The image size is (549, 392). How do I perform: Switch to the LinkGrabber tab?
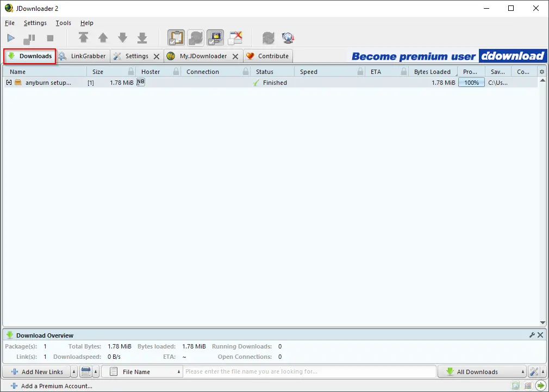(83, 56)
